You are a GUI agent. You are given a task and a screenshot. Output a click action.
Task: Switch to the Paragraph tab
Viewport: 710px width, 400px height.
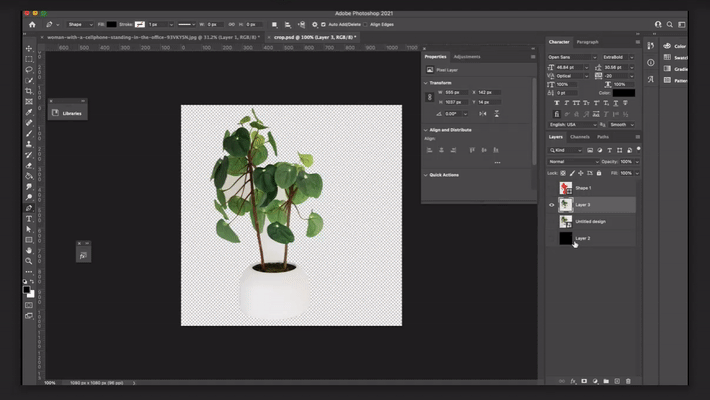(x=587, y=42)
